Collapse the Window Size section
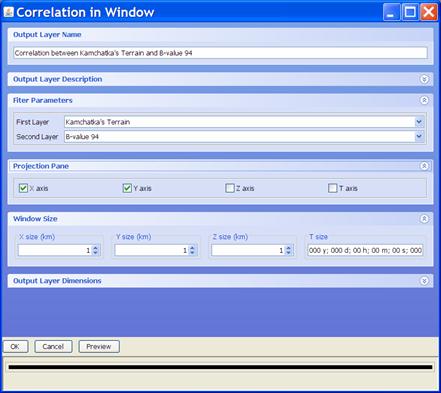Screen dimensions: 441x393 [x=424, y=219]
